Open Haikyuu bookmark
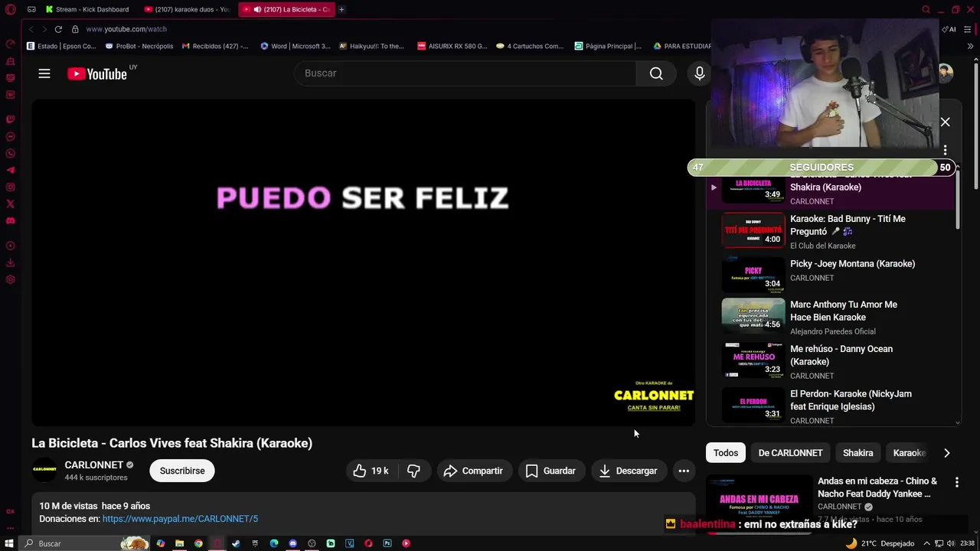980x551 pixels. pyautogui.click(x=371, y=46)
